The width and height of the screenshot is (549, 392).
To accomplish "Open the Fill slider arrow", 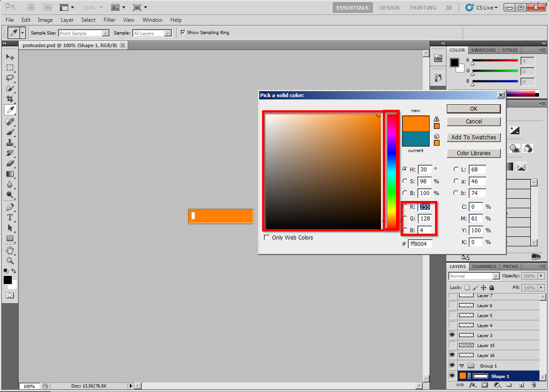I will (x=540, y=288).
